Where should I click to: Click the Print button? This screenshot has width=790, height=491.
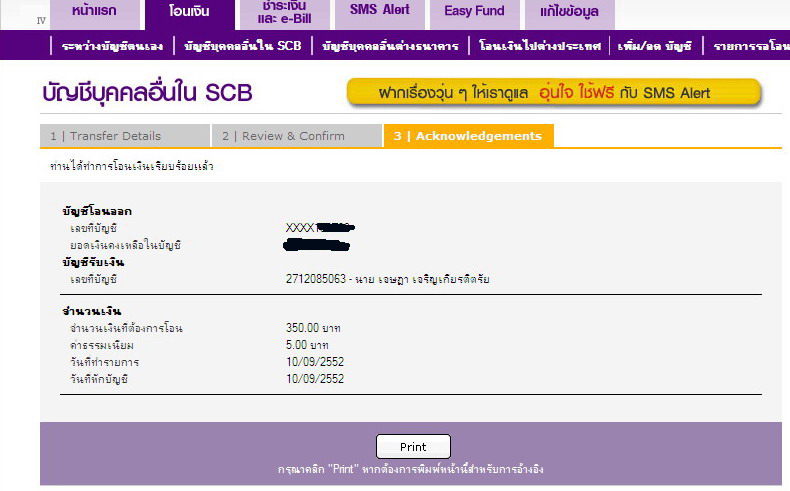point(413,447)
